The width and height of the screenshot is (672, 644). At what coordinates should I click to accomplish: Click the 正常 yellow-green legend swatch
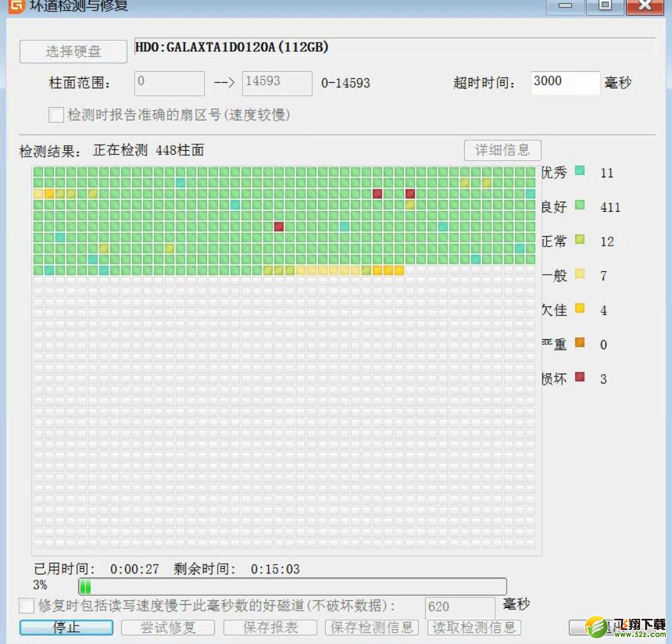(x=580, y=239)
